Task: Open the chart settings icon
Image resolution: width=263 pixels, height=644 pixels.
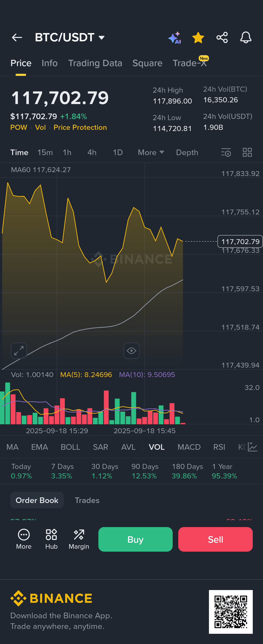Action: 226,152
